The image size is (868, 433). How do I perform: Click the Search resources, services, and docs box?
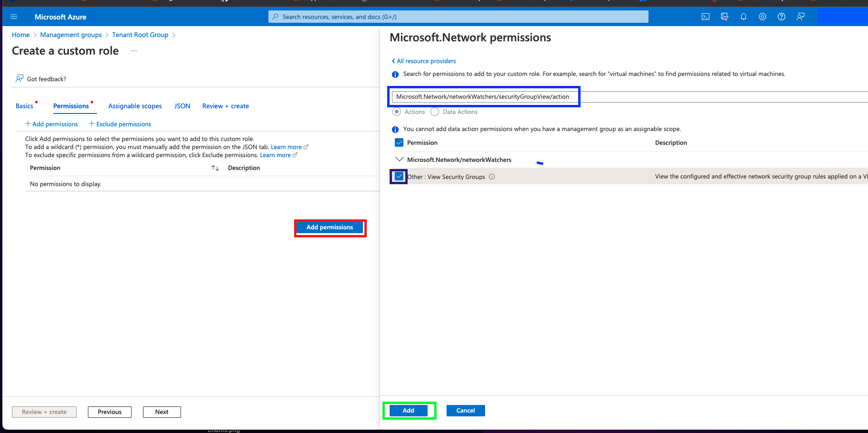(x=458, y=17)
